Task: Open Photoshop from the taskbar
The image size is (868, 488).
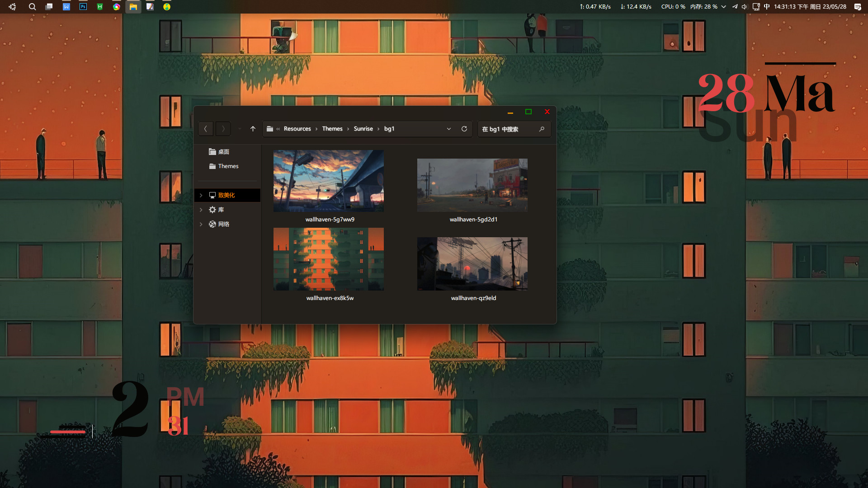Action: click(83, 7)
